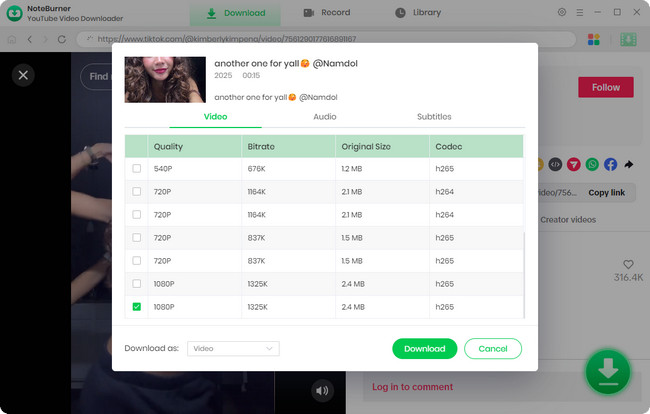Viewport: 650px width, 414px height.
Task: Click the red Follow button
Action: point(606,87)
